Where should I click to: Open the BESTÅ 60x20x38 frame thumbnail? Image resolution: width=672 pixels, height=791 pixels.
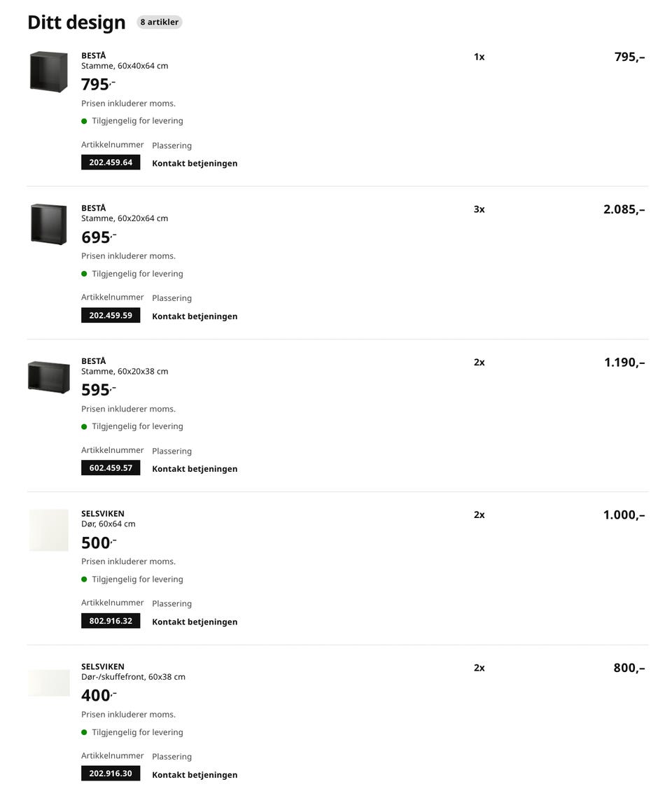click(x=49, y=377)
